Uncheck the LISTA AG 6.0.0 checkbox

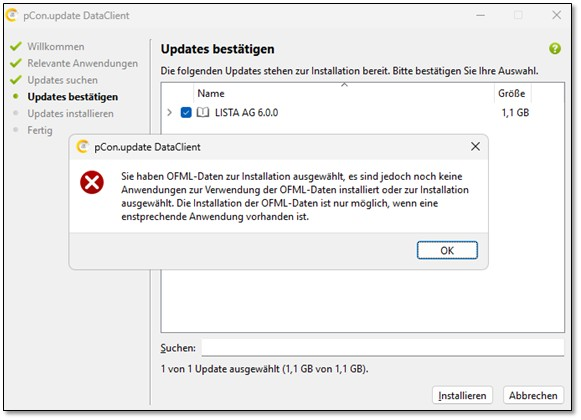pos(186,112)
